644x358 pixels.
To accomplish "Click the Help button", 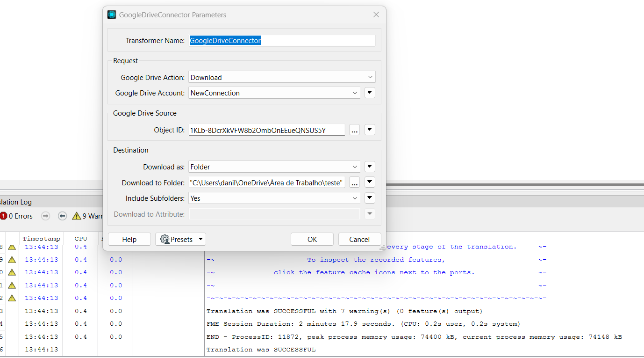I will [129, 239].
